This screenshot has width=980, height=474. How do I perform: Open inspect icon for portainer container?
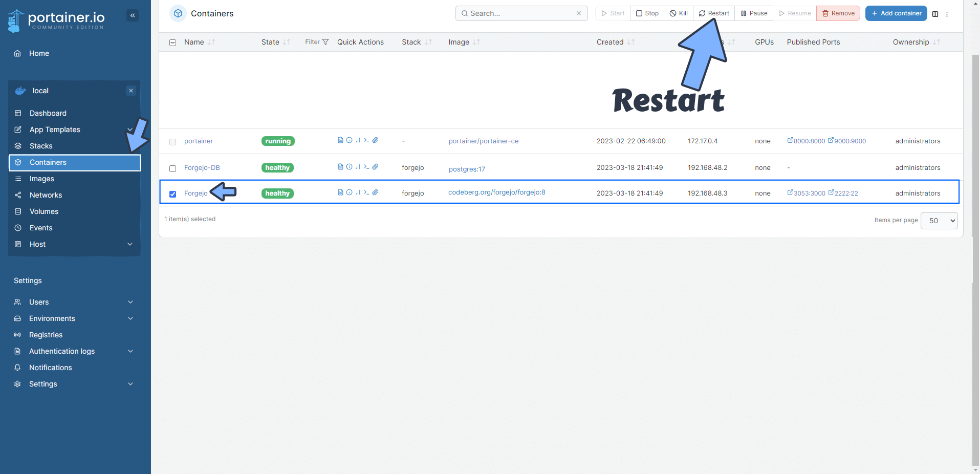click(349, 140)
